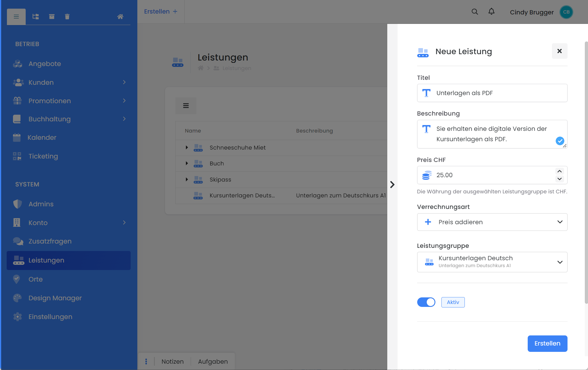Screen dimensions: 588x370
Task: Open Zusatzfragen in the sidebar menu
Action: tap(50, 241)
